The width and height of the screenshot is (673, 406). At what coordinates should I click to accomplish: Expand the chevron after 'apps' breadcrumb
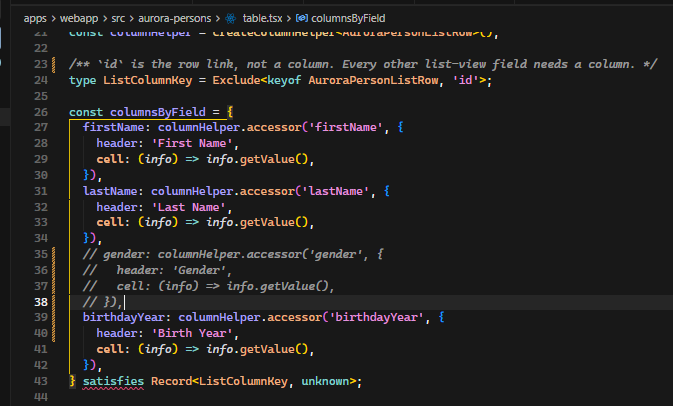coord(53,18)
